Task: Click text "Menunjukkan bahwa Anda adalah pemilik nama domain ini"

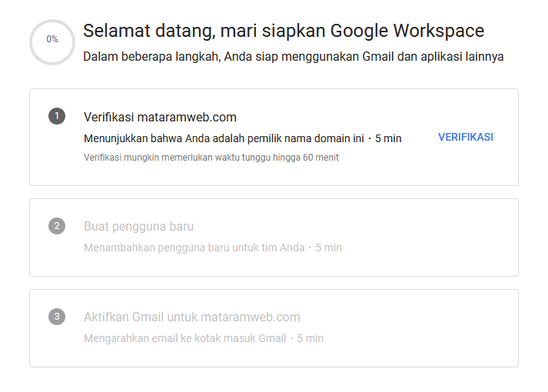Action: 224,138
